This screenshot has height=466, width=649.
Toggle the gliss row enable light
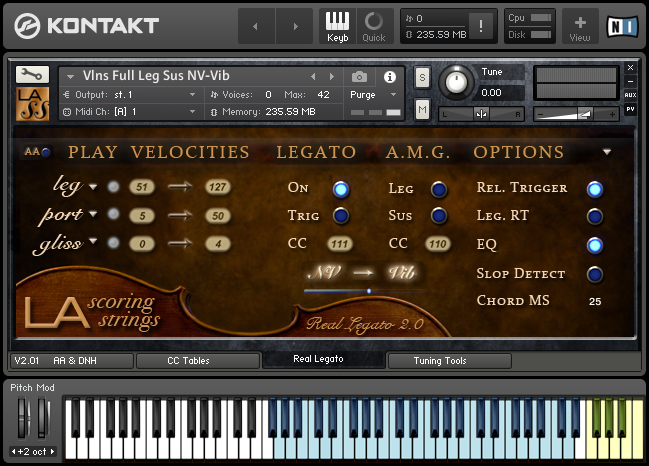(x=113, y=243)
